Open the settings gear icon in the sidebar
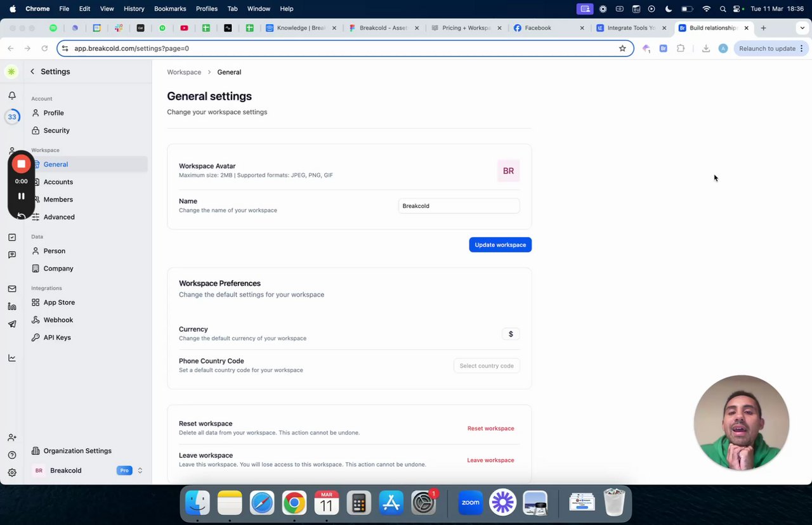812x525 pixels. coord(12,472)
